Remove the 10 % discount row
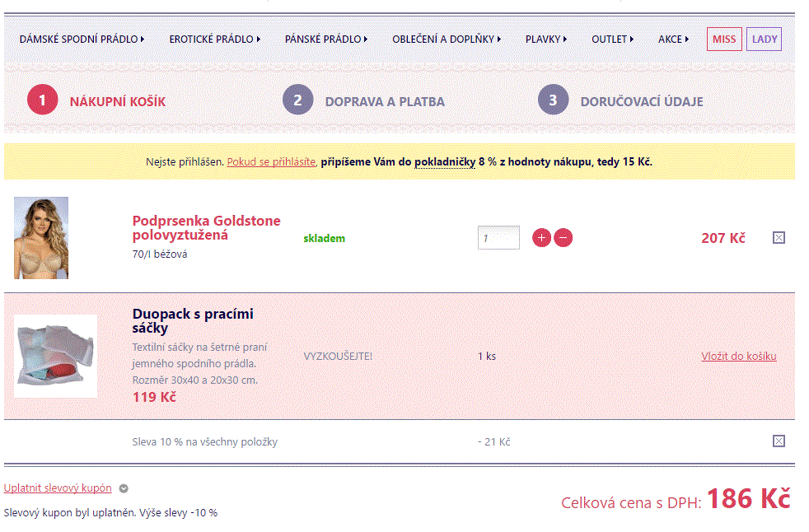 pyautogui.click(x=779, y=441)
